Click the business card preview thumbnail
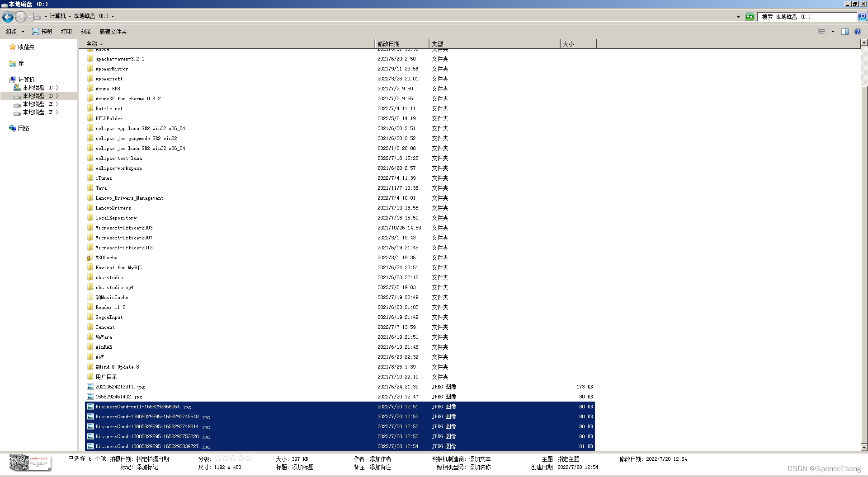 (x=30, y=463)
